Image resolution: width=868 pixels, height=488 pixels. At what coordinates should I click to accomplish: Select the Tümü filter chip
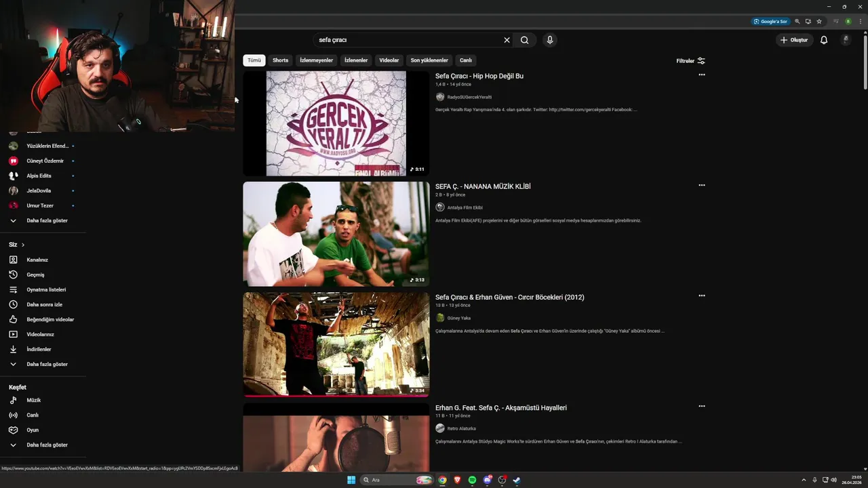click(254, 60)
